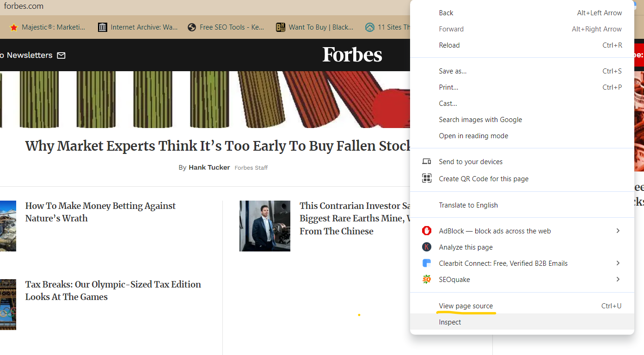Image resolution: width=644 pixels, height=355 pixels.
Task: Open Tax Breaks Olympic-Sized Tax Edition article
Action: tap(113, 291)
